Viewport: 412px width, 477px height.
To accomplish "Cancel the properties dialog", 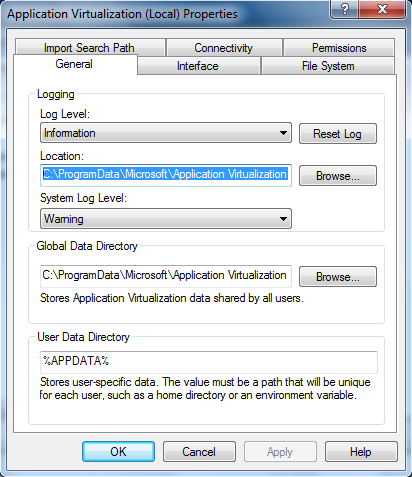I will point(199,452).
